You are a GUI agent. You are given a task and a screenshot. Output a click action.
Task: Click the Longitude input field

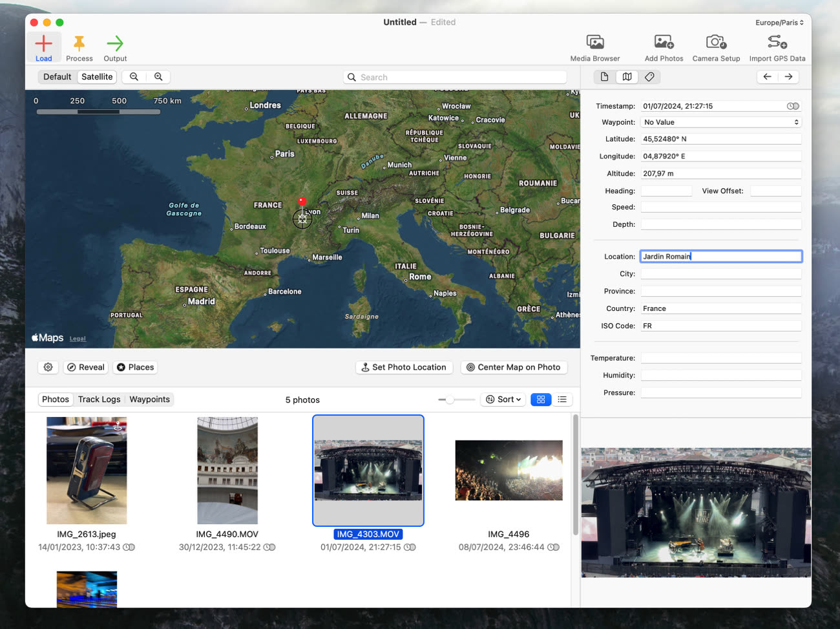pos(721,156)
